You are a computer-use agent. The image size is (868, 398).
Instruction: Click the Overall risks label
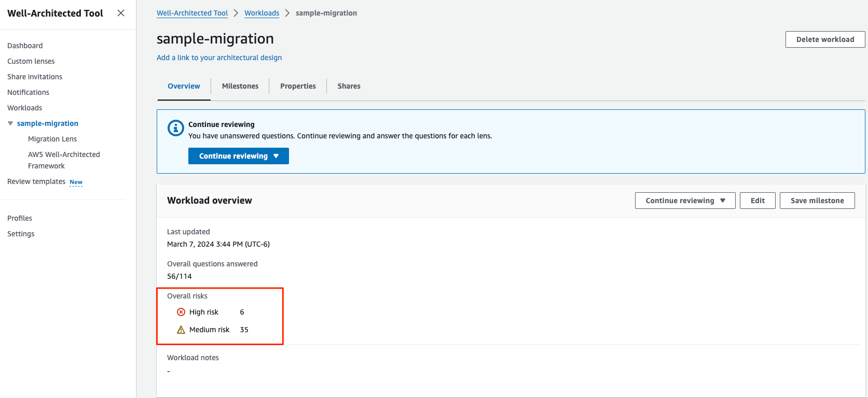pyautogui.click(x=187, y=296)
